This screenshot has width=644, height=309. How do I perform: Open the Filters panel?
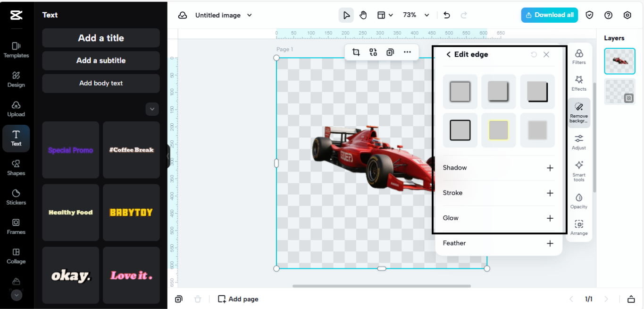(579, 57)
